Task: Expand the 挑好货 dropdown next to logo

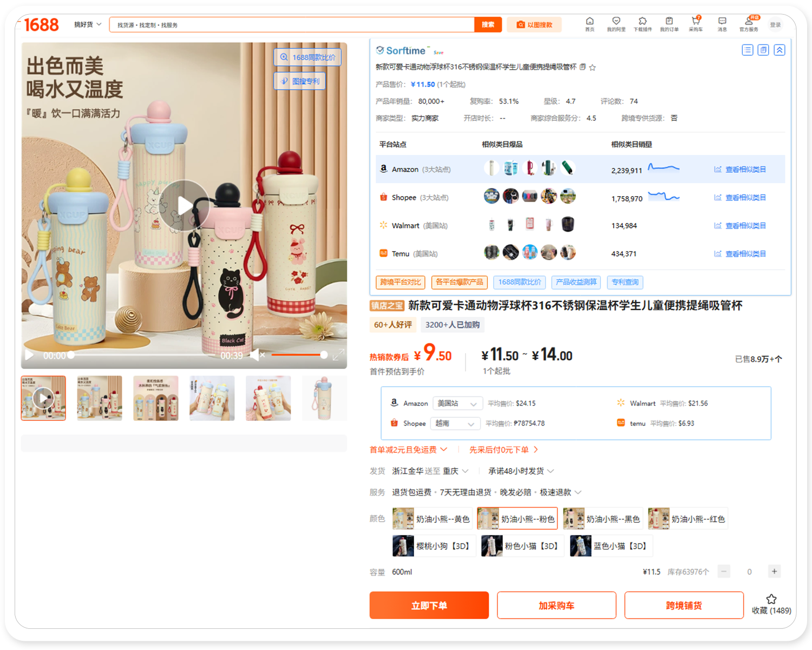Action: 88,25
